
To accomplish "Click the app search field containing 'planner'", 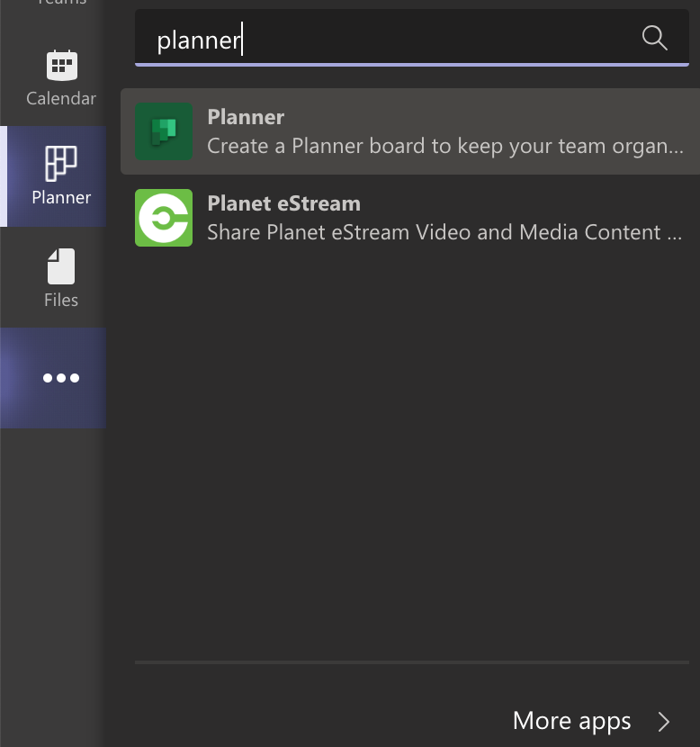I will point(412,38).
